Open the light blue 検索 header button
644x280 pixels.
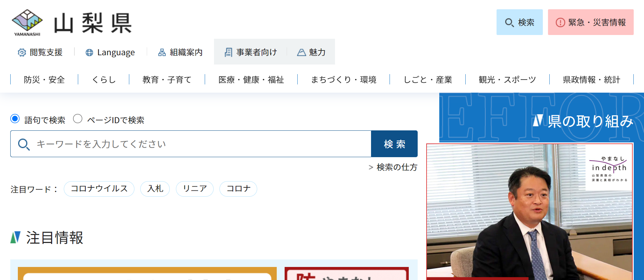click(x=520, y=22)
